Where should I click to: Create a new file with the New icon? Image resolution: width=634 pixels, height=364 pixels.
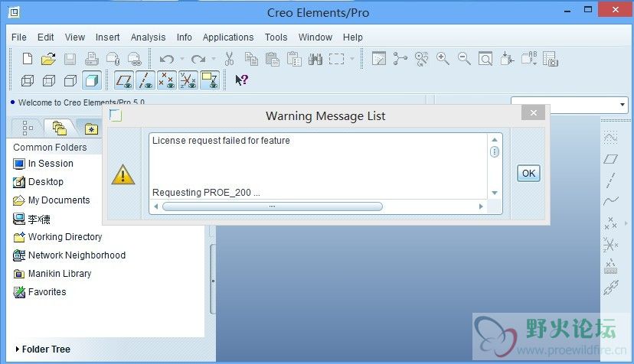tap(27, 59)
